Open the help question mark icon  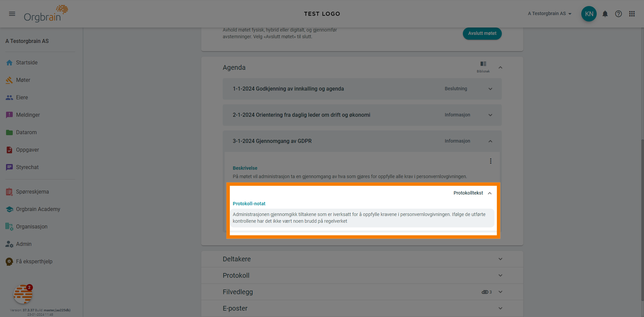618,14
